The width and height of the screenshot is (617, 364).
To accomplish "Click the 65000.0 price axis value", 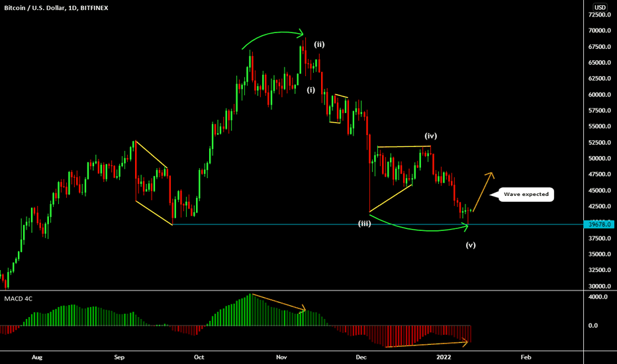I will pos(600,63).
